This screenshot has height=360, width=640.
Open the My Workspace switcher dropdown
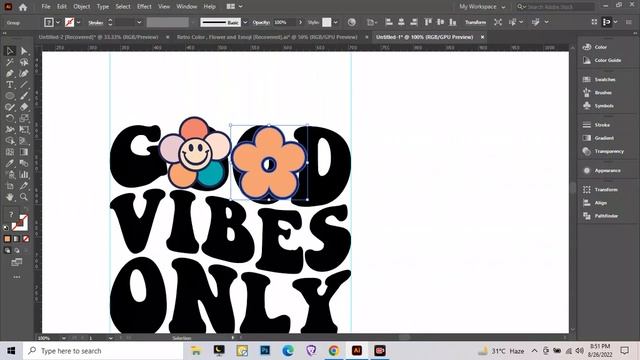coord(482,7)
